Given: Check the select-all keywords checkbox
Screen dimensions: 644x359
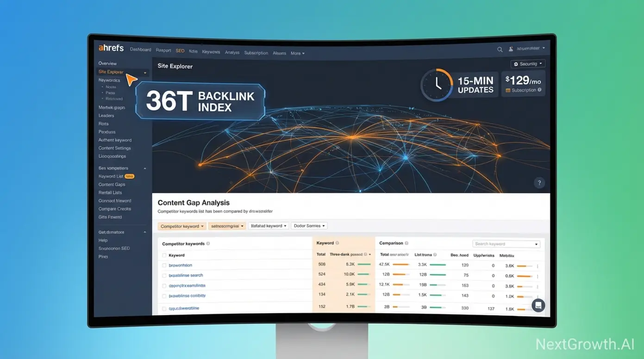Looking at the screenshot, I should coord(164,255).
